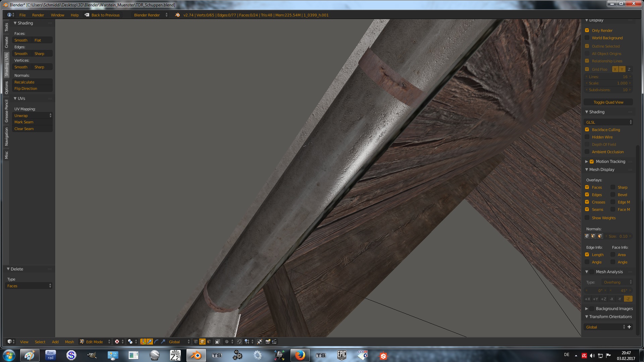Open the pivot point selector icon
The width and height of the screenshot is (644, 362).
click(x=130, y=342)
